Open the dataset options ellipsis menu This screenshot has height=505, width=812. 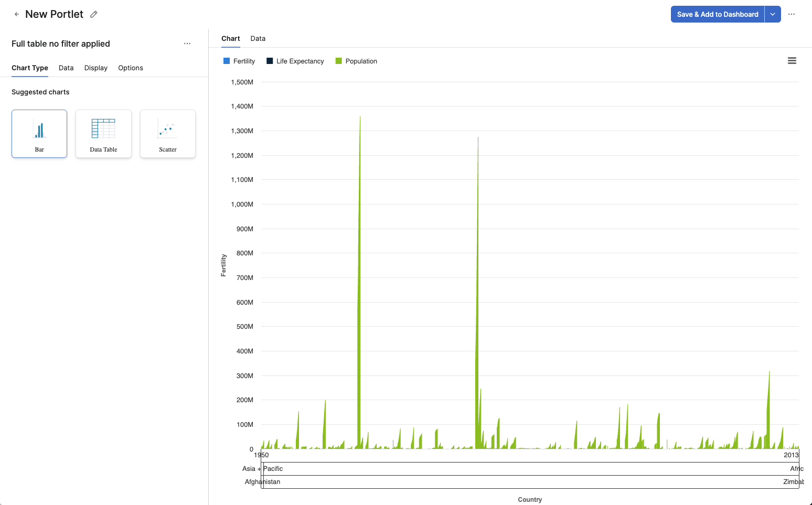click(x=187, y=44)
